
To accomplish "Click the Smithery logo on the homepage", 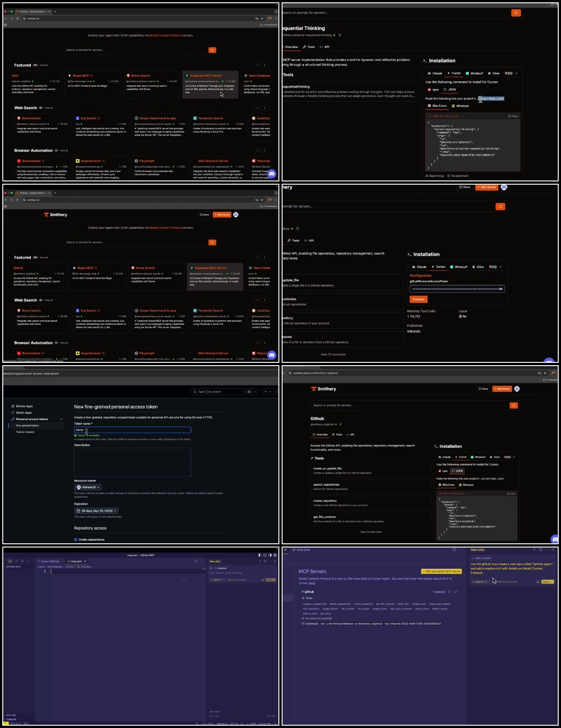I will (x=55, y=215).
